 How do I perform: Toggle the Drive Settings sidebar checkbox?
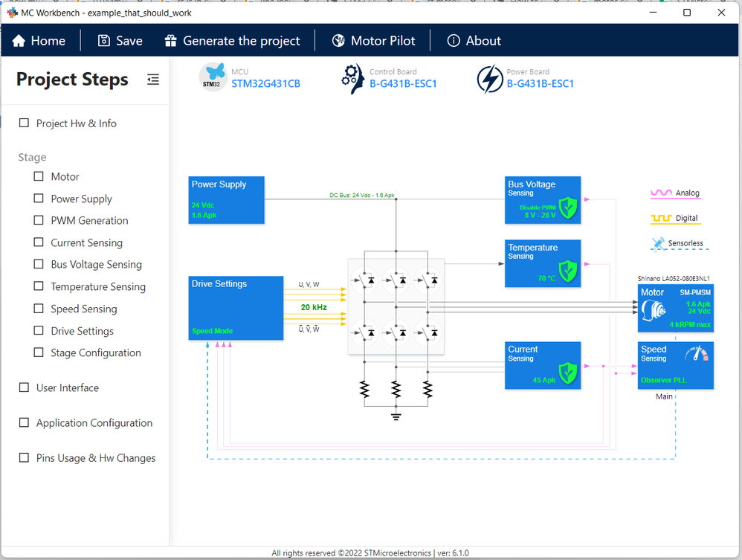click(39, 330)
